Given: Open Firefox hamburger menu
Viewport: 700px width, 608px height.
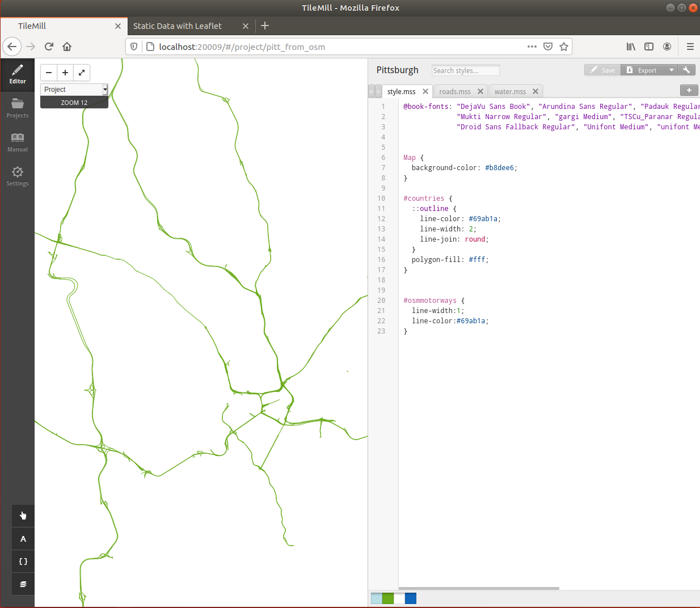Looking at the screenshot, I should point(690,47).
